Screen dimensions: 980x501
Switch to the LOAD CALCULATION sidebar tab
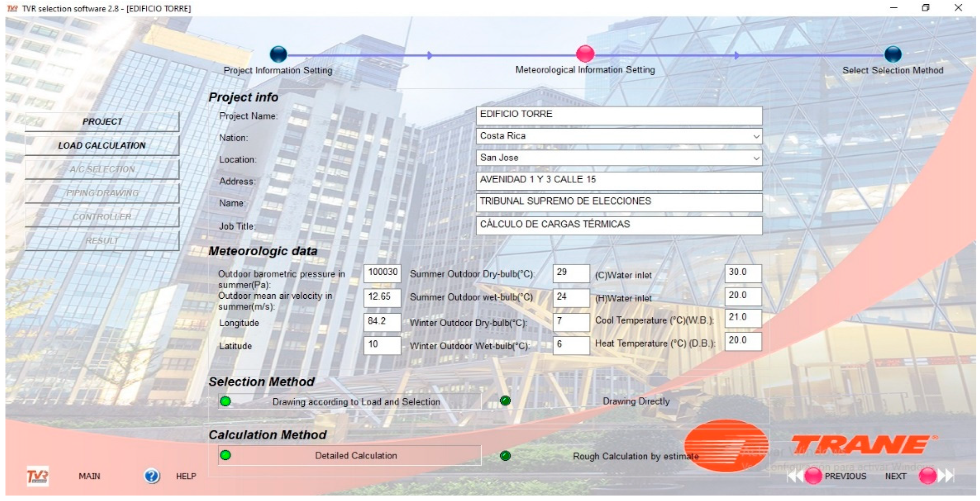click(x=102, y=146)
